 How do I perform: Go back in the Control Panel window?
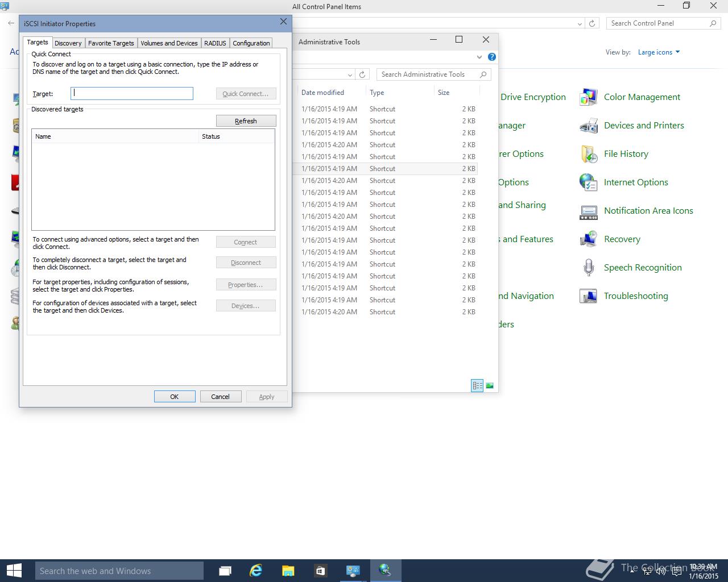point(11,23)
